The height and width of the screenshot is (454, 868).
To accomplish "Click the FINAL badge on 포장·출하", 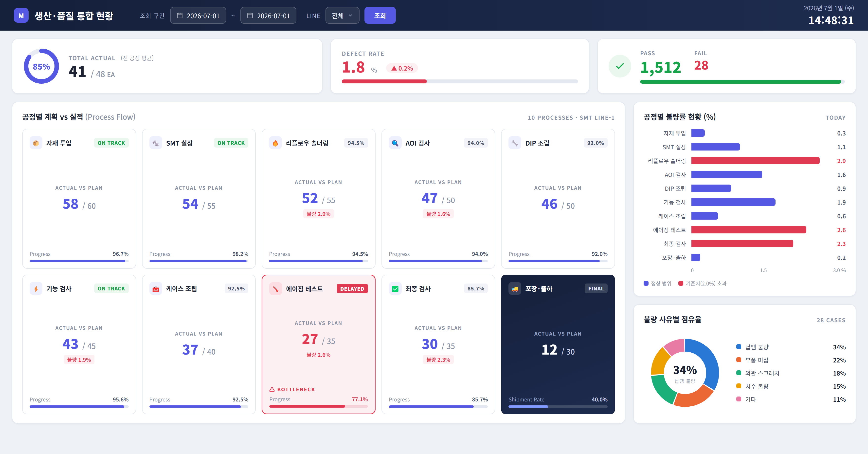I will click(596, 288).
